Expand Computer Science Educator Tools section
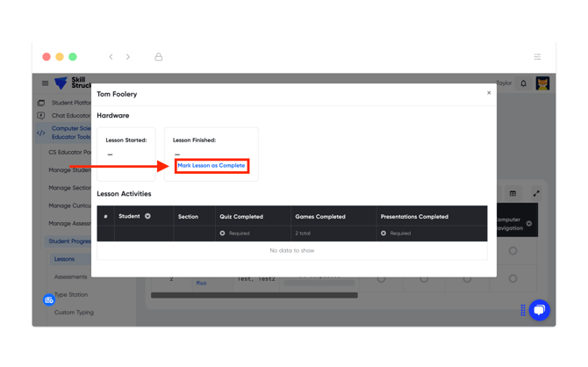Screen dimensions: 588x367 70,133
